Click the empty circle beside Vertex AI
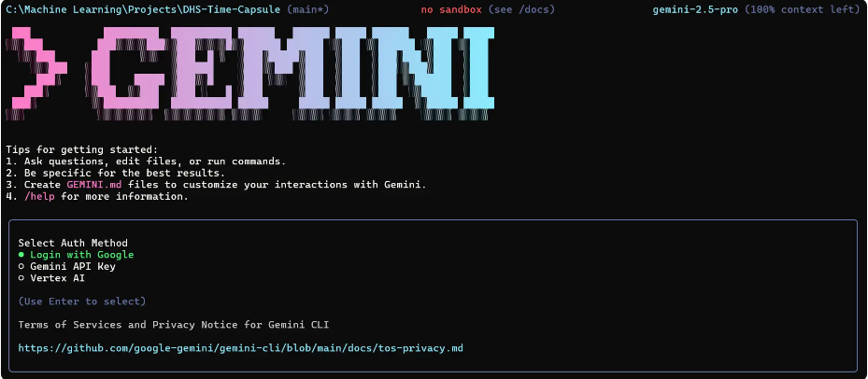The width and height of the screenshot is (868, 379). pyautogui.click(x=21, y=278)
